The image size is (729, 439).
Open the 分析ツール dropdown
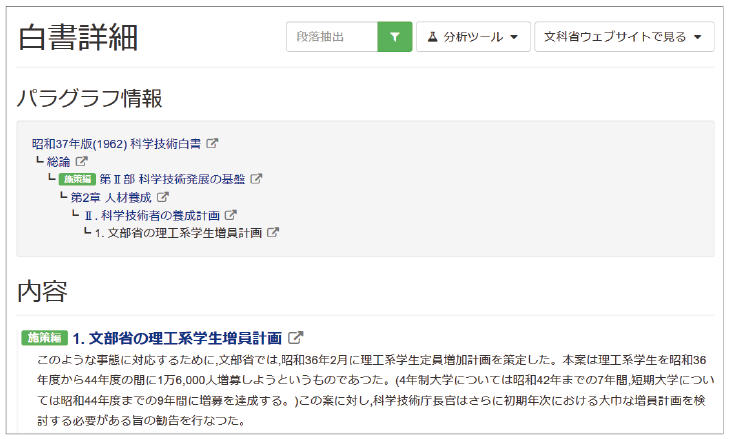click(x=473, y=37)
